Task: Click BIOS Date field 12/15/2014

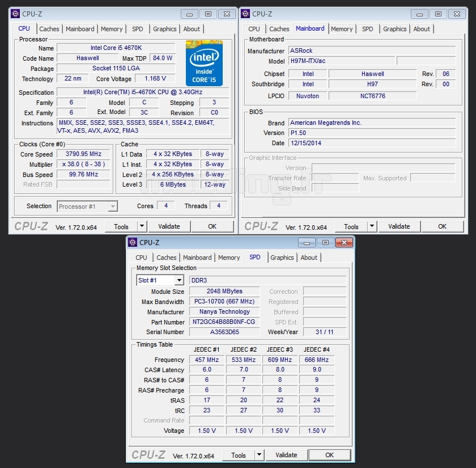Action: 372,143
